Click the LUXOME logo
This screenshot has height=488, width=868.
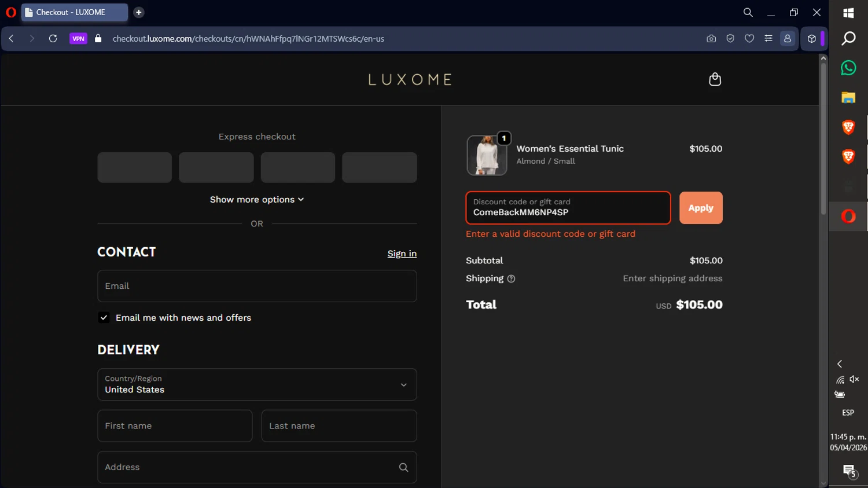[x=410, y=79]
